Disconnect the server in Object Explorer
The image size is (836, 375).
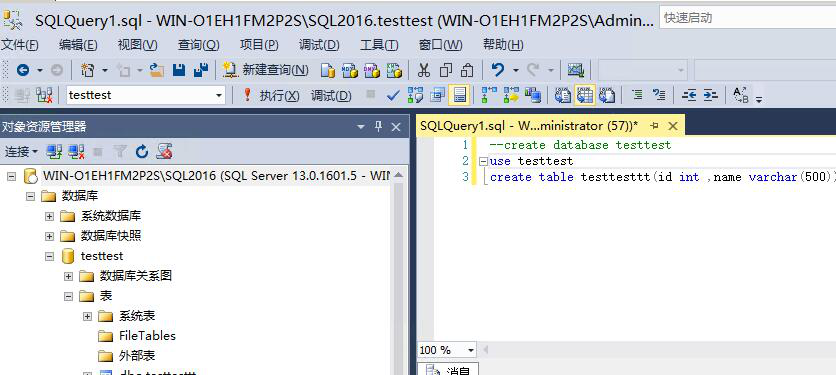pyautogui.click(x=77, y=152)
